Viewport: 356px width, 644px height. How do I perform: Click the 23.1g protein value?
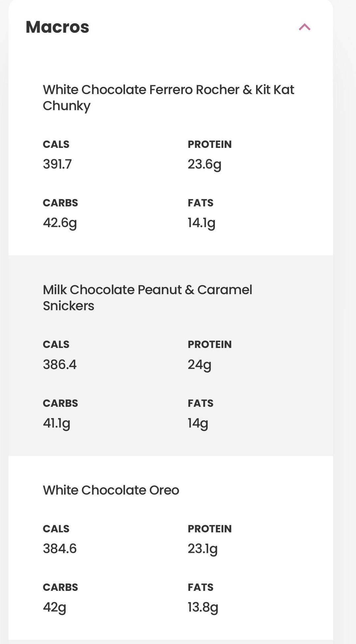(203, 549)
